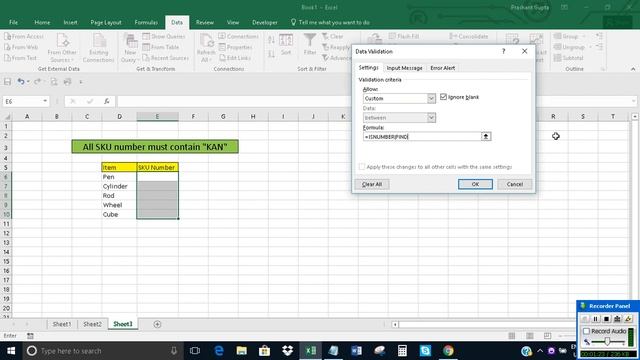
Task: Open the Developer ribbon tab
Action: [264, 22]
